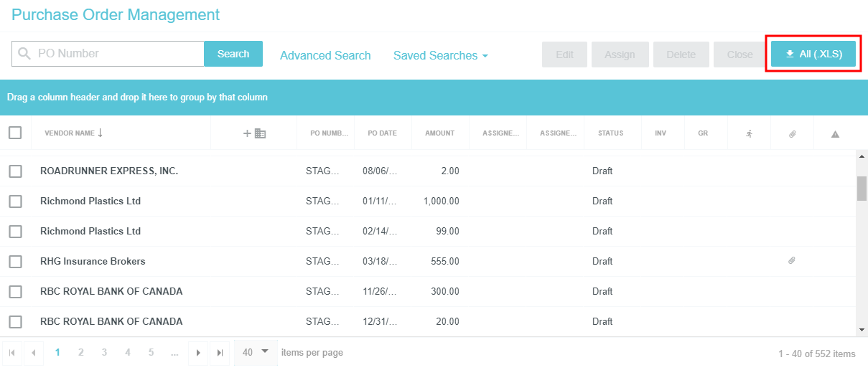This screenshot has height=370, width=868.
Task: Open attachment on RHG Insurance Brokers row
Action: point(792,261)
